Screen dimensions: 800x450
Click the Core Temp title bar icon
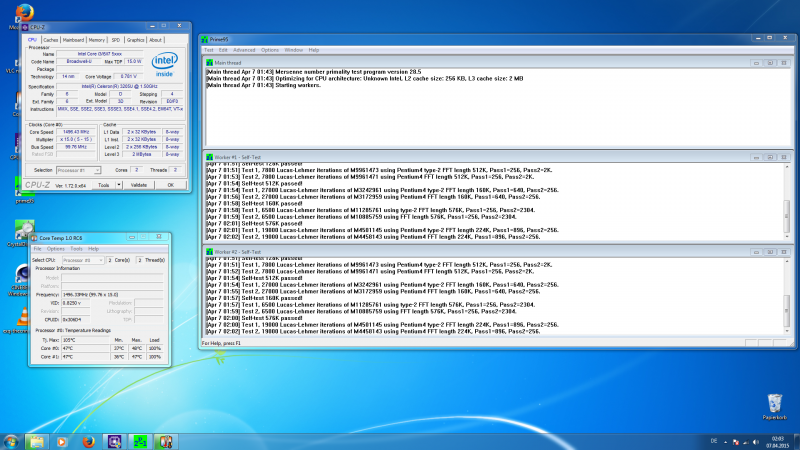(x=34, y=238)
